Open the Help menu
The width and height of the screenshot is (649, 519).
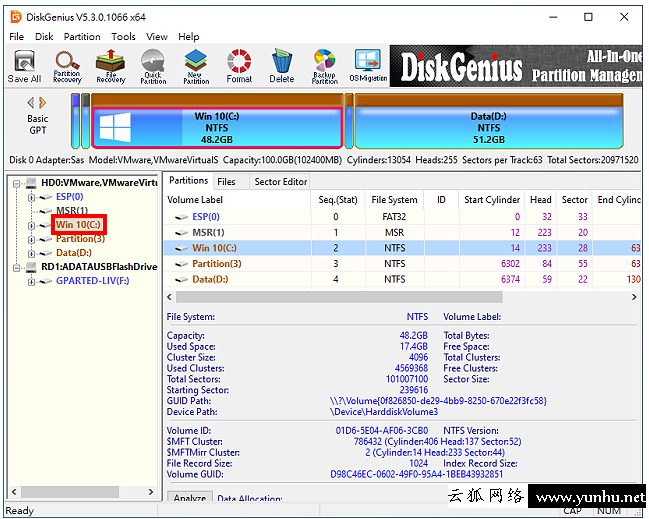tap(189, 36)
